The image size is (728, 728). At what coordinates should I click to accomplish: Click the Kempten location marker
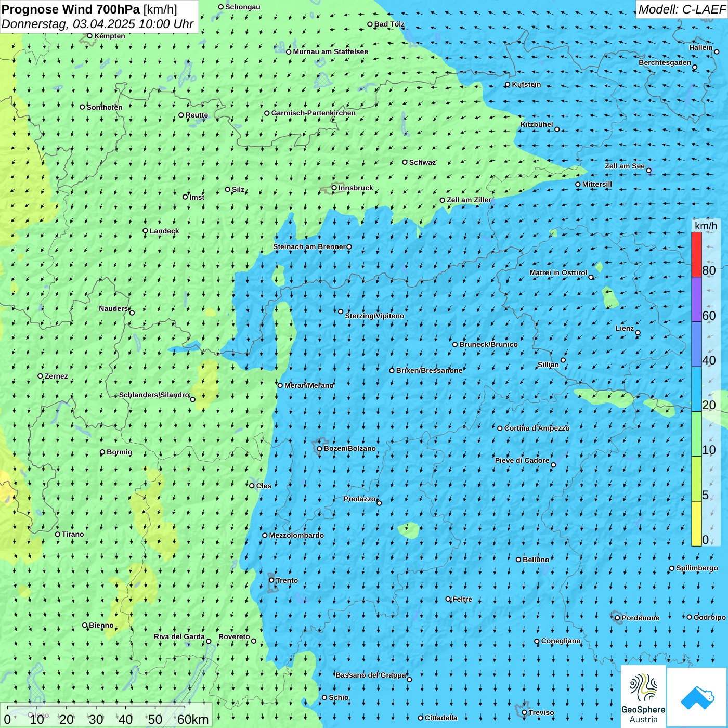[89, 36]
